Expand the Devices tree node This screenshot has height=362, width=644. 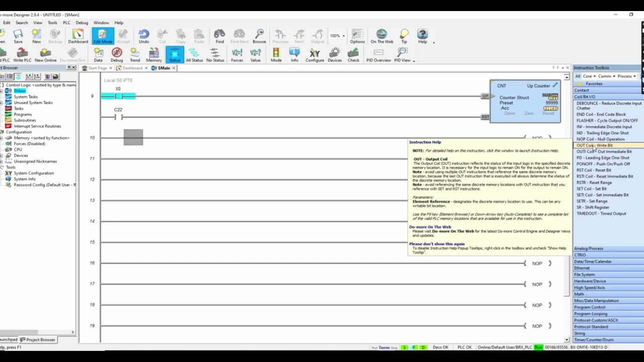click(x=2, y=155)
